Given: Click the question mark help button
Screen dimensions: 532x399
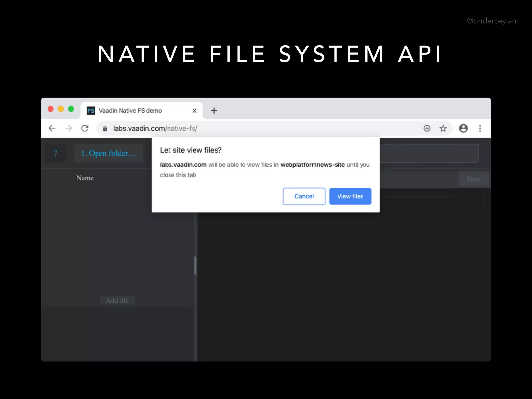Looking at the screenshot, I should pyautogui.click(x=55, y=153).
